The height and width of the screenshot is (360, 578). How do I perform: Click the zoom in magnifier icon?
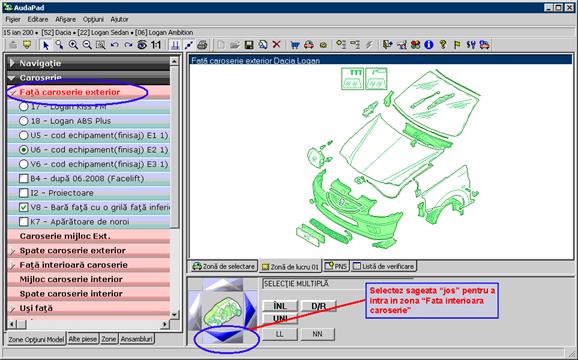(73, 45)
